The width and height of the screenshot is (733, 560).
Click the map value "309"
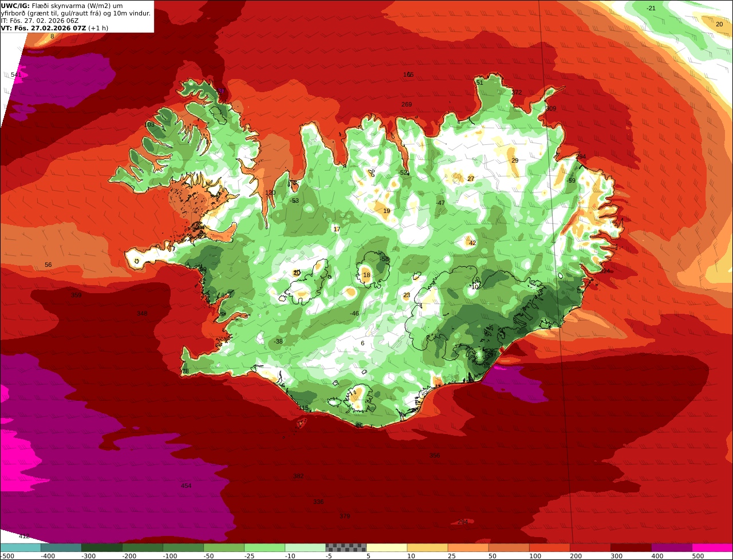[x=551, y=108]
